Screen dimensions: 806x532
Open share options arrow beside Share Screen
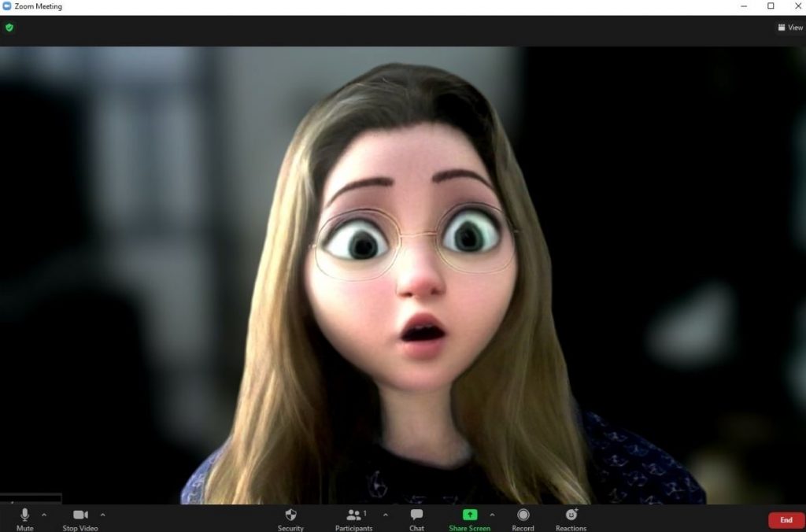[493, 515]
